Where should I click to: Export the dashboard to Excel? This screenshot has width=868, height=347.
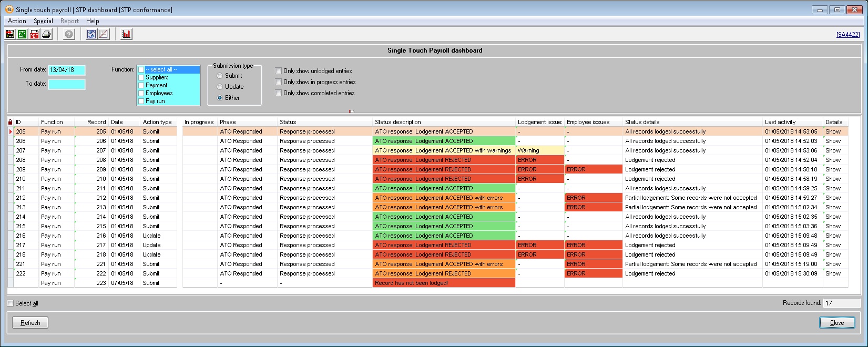tap(22, 34)
